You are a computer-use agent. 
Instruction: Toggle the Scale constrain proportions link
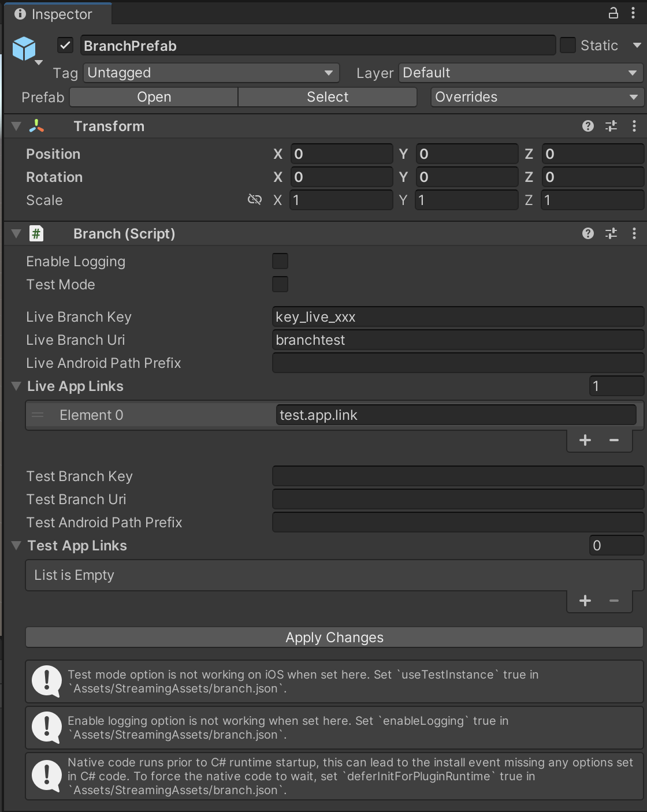[x=255, y=200]
